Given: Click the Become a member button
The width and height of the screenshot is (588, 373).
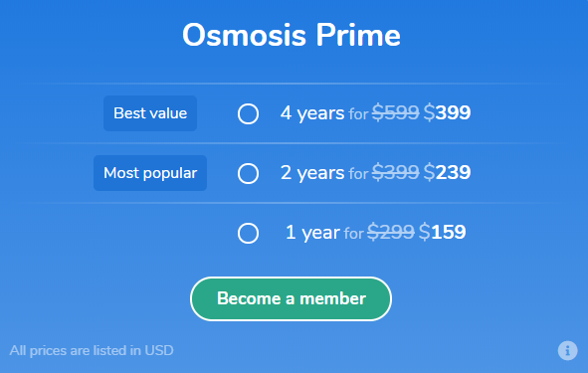Looking at the screenshot, I should (x=291, y=298).
